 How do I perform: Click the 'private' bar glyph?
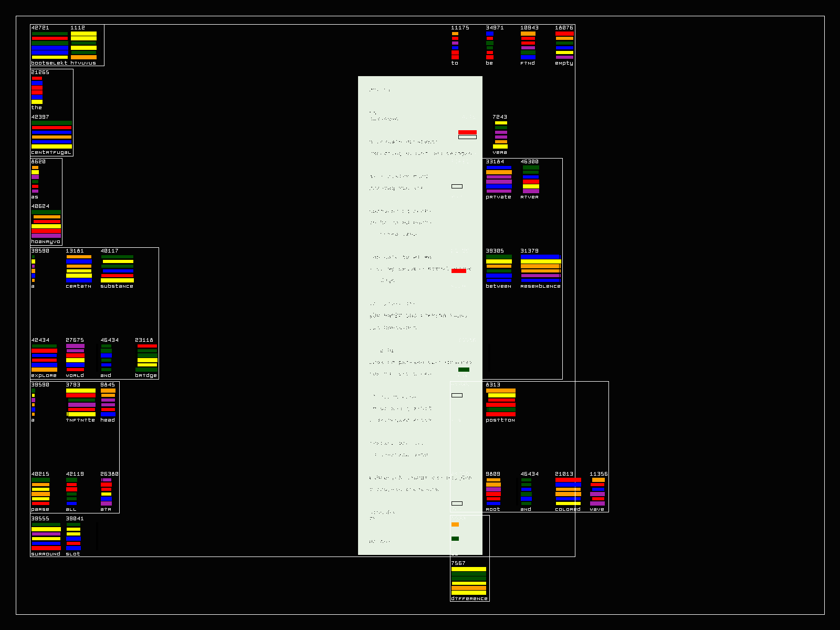tap(499, 179)
